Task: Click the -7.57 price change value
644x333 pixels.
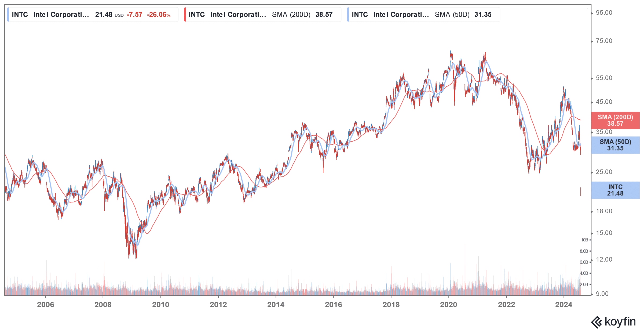Action: [134, 15]
